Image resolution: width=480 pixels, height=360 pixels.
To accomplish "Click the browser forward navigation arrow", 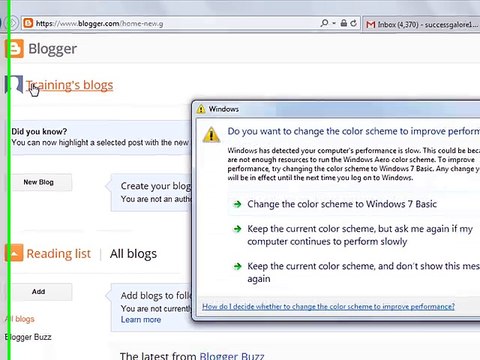I will pos(12,23).
